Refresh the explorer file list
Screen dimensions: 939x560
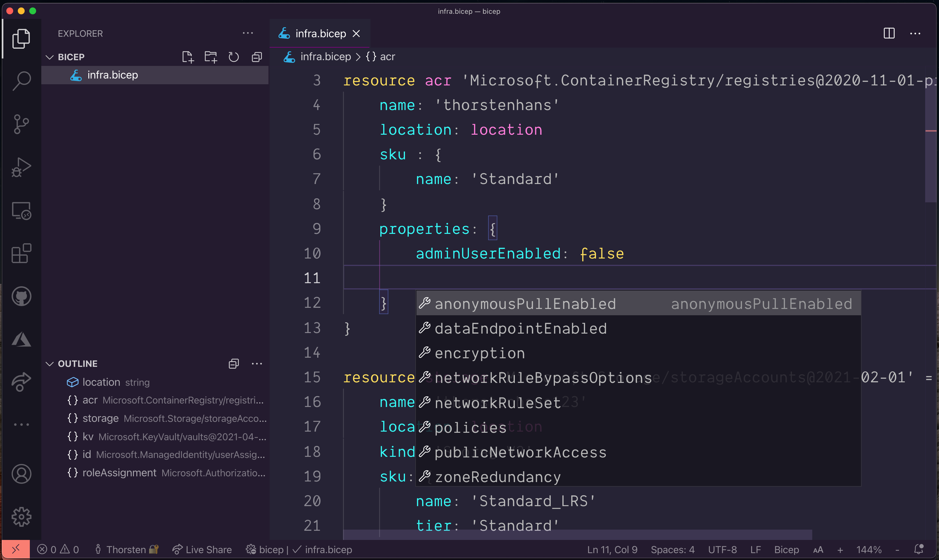click(234, 57)
